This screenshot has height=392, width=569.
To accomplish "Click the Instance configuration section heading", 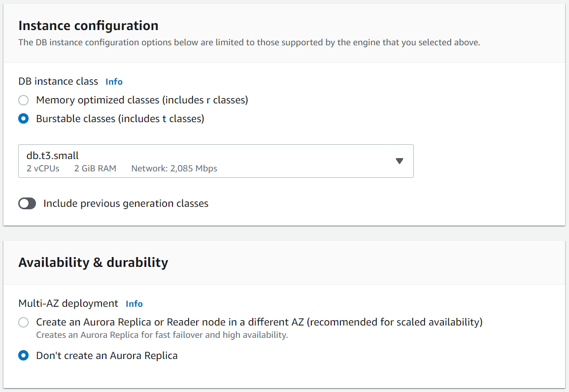I will click(88, 26).
